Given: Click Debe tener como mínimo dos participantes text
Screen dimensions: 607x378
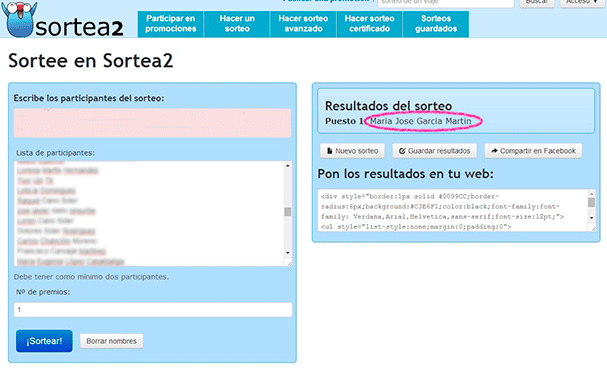Looking at the screenshot, I should pyautogui.click(x=91, y=277).
